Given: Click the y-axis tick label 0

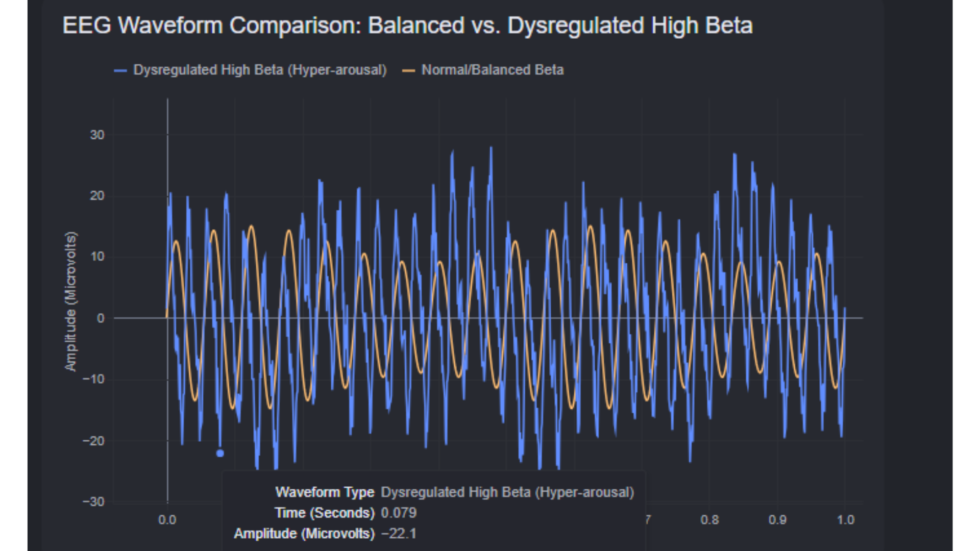Looking at the screenshot, I should [x=101, y=318].
